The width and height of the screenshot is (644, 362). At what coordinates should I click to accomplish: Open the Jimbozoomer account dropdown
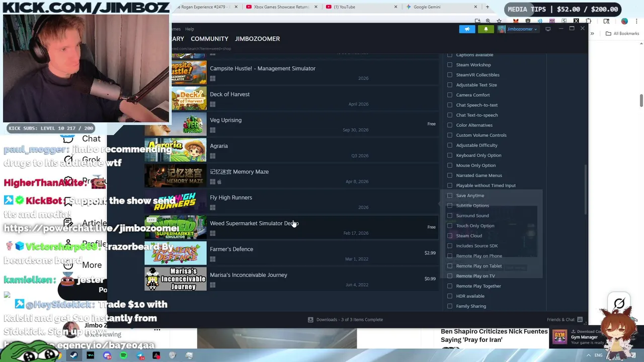(518, 29)
